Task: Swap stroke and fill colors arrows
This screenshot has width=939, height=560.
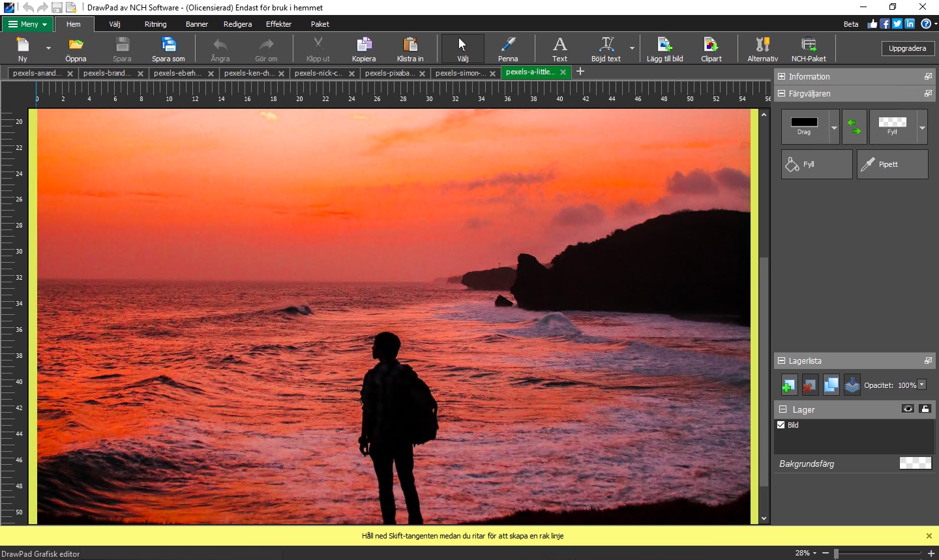Action: click(854, 126)
